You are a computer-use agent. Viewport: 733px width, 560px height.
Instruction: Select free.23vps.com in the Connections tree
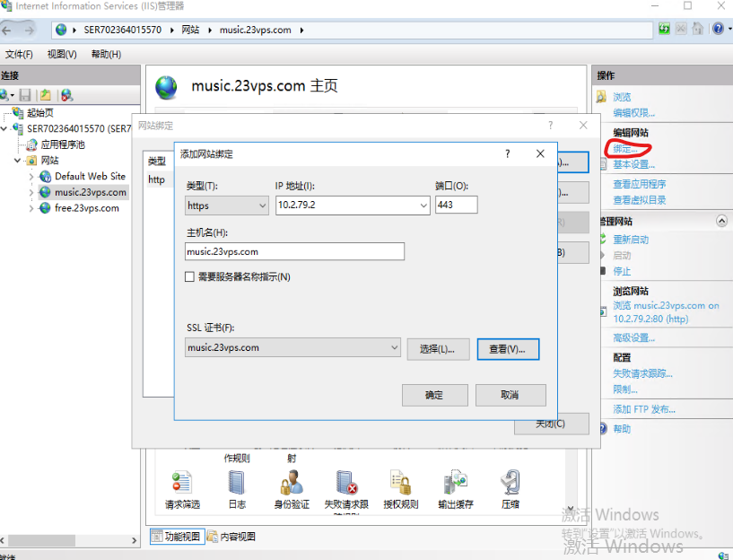[x=87, y=208]
